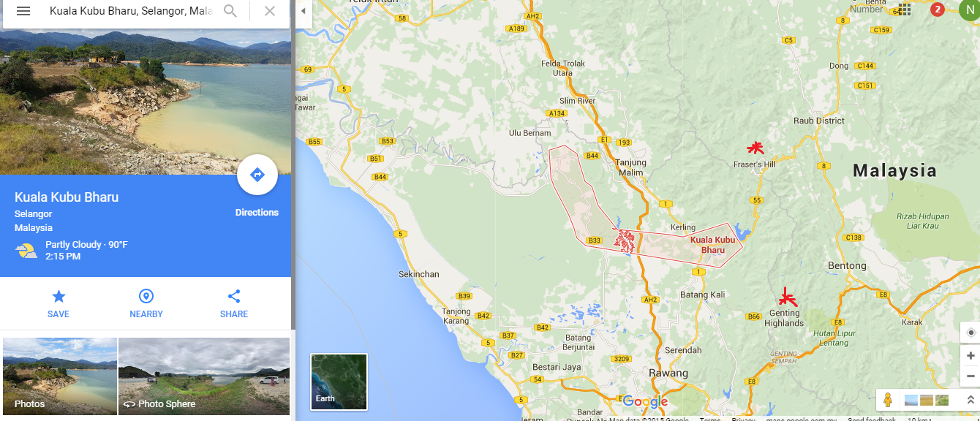Click the Tanjung Malim map label
Screen dimensions: 980x421
[631, 167]
